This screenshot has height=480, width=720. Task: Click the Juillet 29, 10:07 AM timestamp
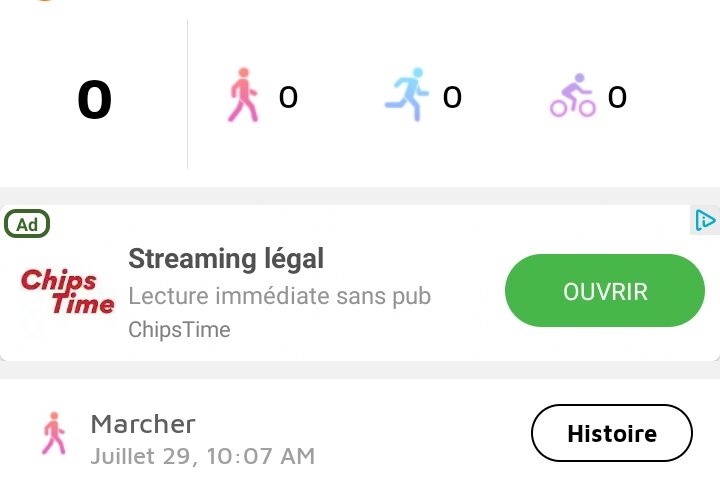click(202, 457)
